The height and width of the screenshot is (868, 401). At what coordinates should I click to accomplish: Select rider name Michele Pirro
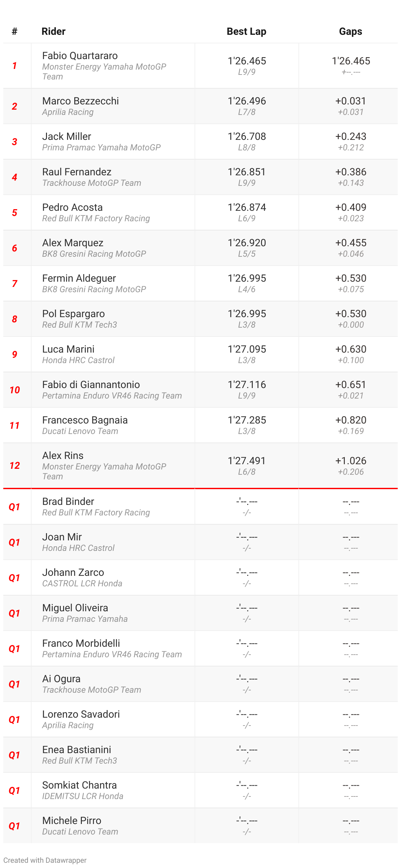(x=72, y=820)
